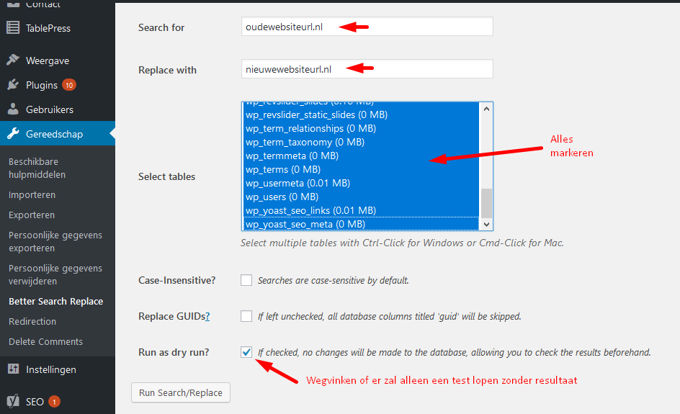This screenshot has height=414, width=680.
Task: Click the Yoast SEO icon
Action: pos(13,401)
